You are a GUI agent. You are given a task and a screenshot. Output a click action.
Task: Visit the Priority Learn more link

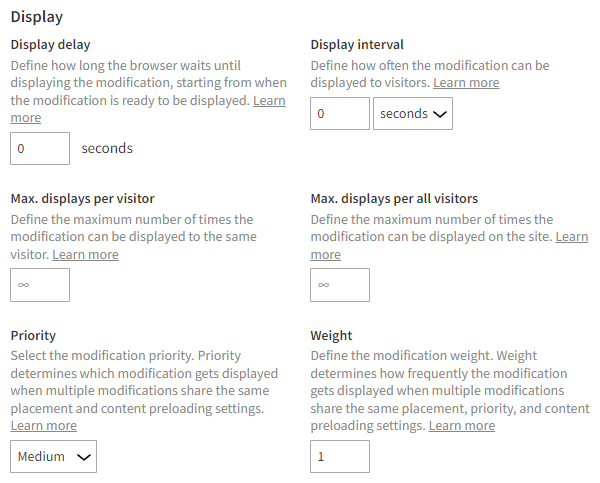43,426
